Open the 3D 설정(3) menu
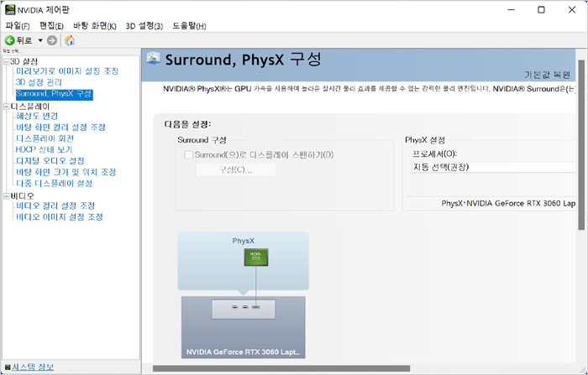The width and height of the screenshot is (588, 375). tap(144, 26)
